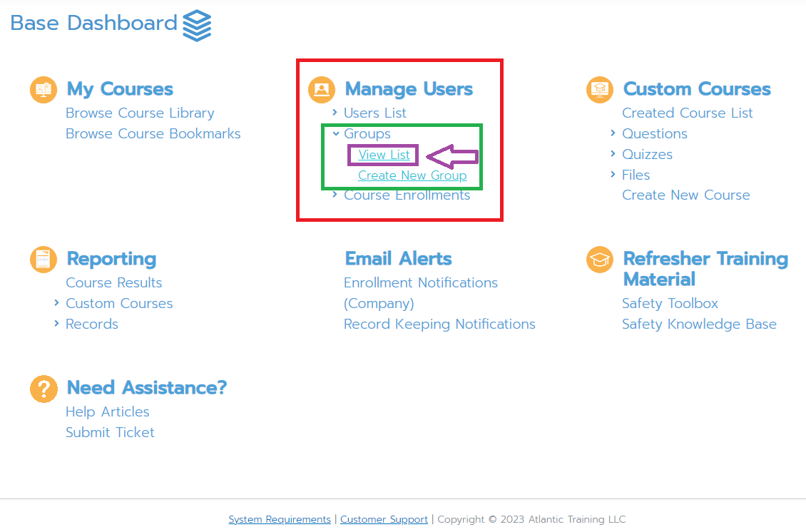Open the View List link in Groups

[382, 154]
